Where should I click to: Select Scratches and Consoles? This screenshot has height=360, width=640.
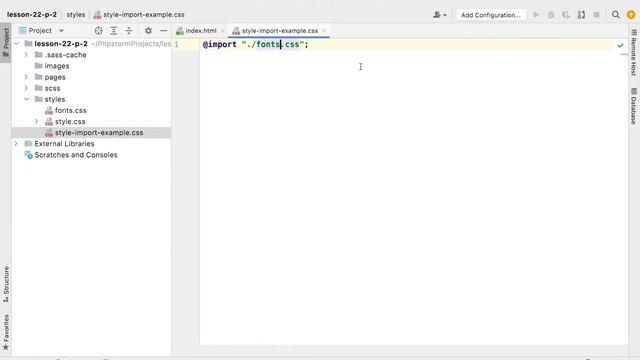(91, 155)
